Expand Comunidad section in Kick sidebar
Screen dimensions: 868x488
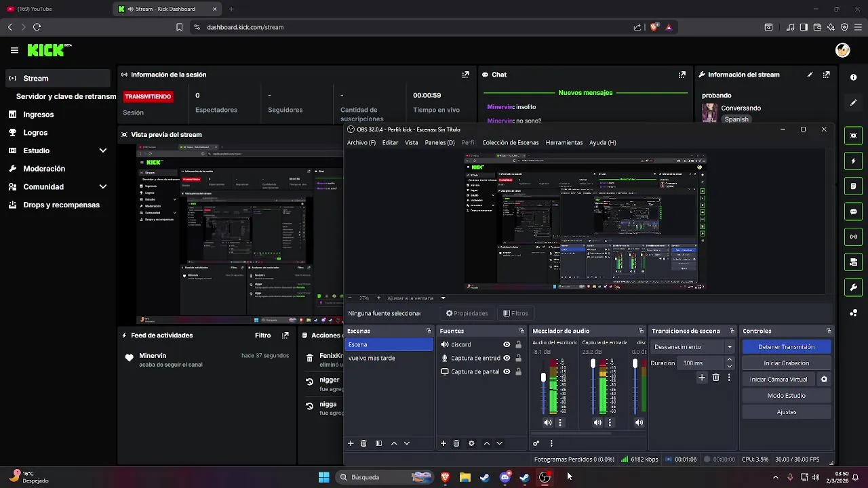click(x=103, y=186)
